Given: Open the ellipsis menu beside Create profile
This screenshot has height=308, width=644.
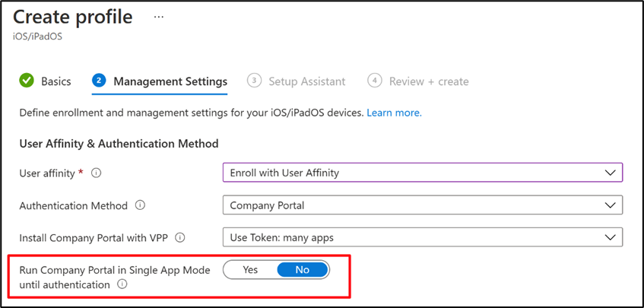Looking at the screenshot, I should click(159, 16).
